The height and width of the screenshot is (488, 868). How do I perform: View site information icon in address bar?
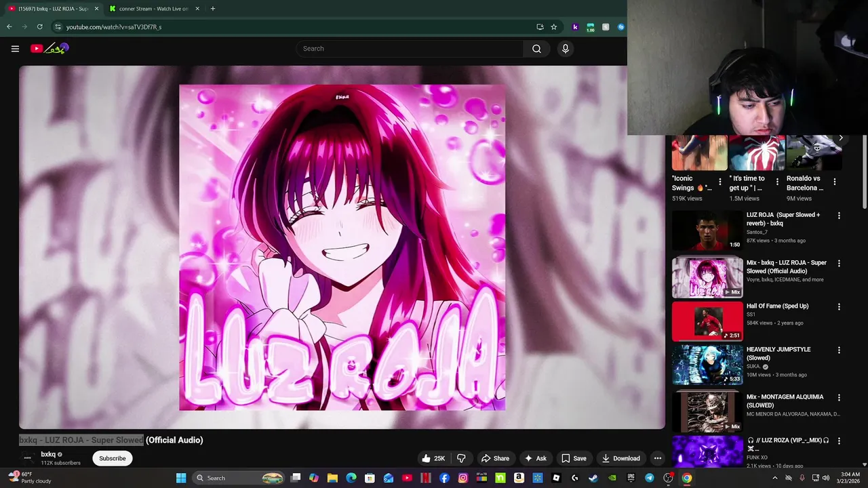point(58,26)
